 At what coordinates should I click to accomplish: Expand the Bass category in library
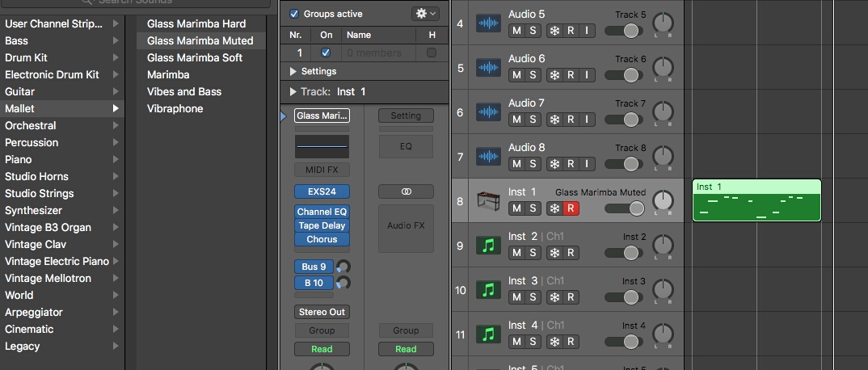coord(116,40)
